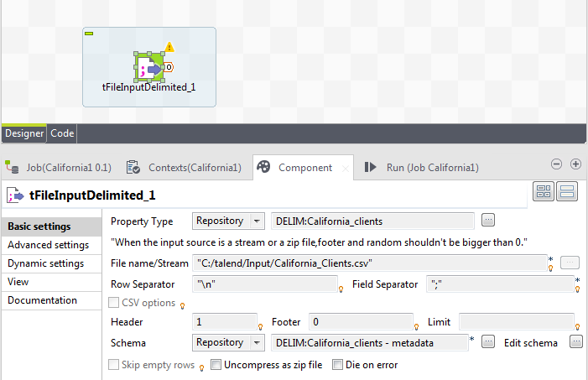Click the tFileInputDelimited_1 canvas label

pyautogui.click(x=148, y=87)
